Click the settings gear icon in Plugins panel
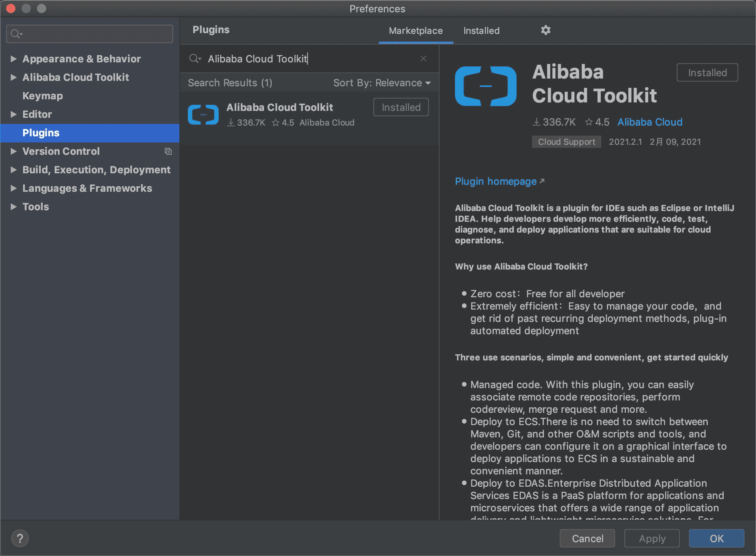The height and width of the screenshot is (556, 756). (x=546, y=29)
